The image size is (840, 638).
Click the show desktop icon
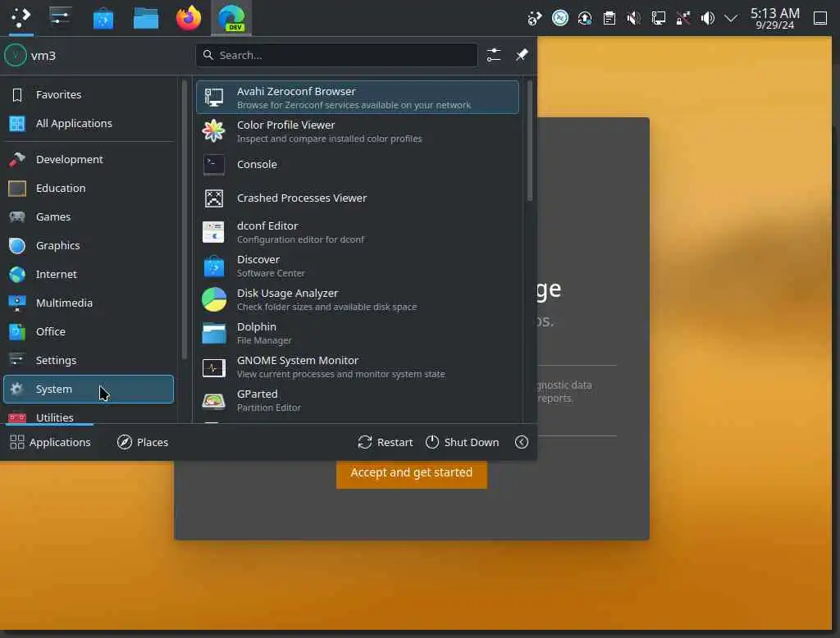pyautogui.click(x=820, y=18)
